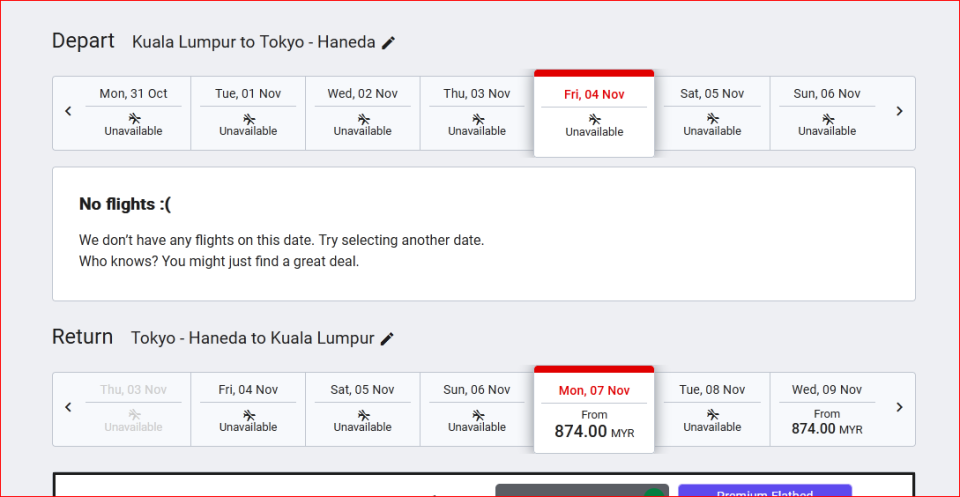Click unavailable plane icon under departing Sun, 06 Nov
This screenshot has height=497, width=960.
pos(827,118)
